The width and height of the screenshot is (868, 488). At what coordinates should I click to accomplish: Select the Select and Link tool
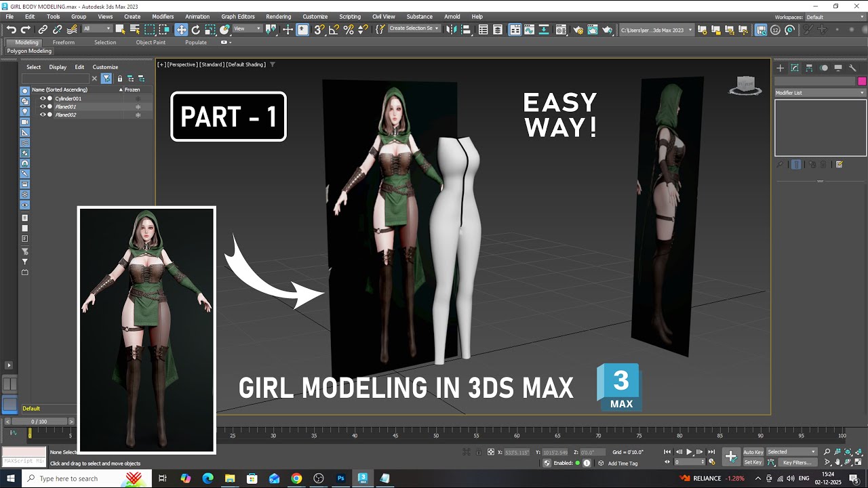[43, 29]
